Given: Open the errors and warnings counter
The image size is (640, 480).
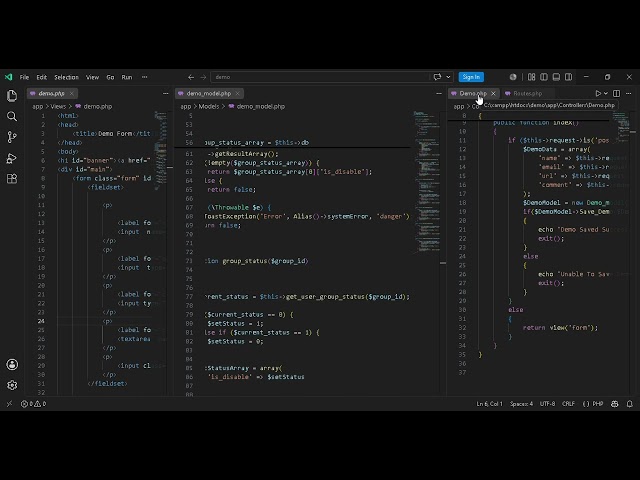Looking at the screenshot, I should (33, 404).
